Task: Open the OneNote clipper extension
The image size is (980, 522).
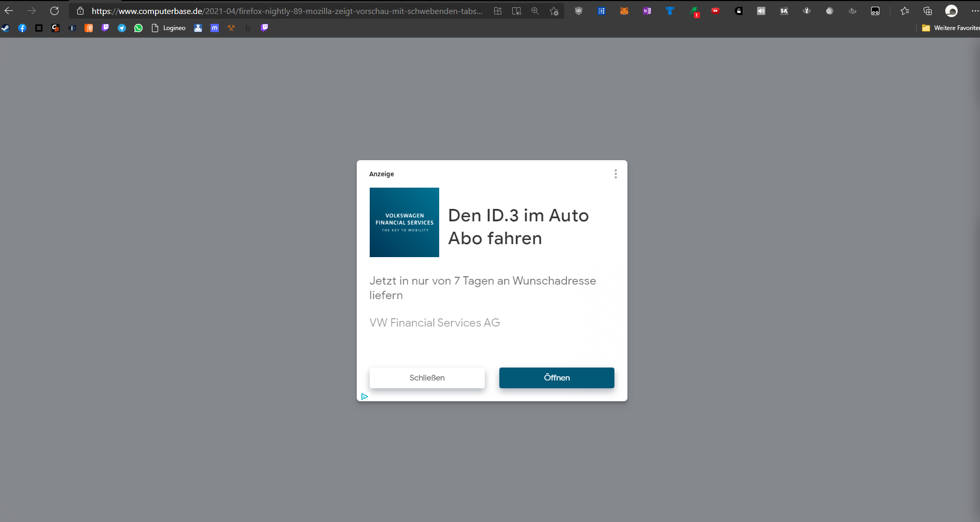Action: point(647,11)
